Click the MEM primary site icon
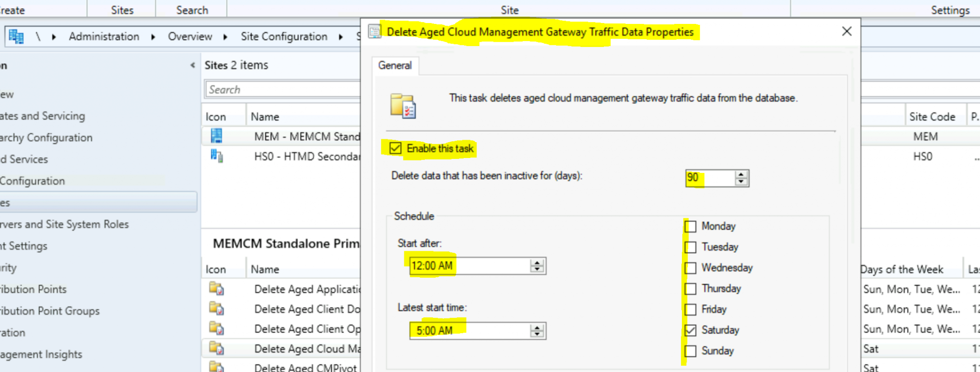This screenshot has height=372, width=980. (x=216, y=136)
